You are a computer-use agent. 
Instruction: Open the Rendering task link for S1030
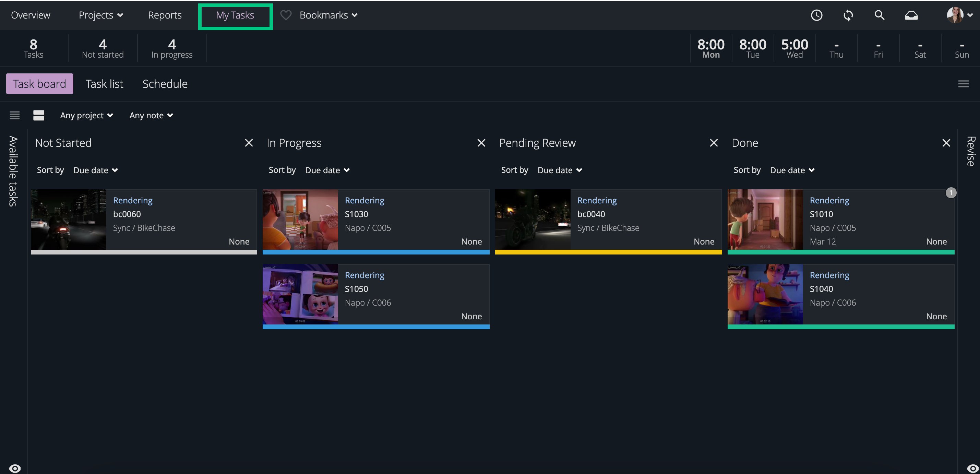(364, 200)
